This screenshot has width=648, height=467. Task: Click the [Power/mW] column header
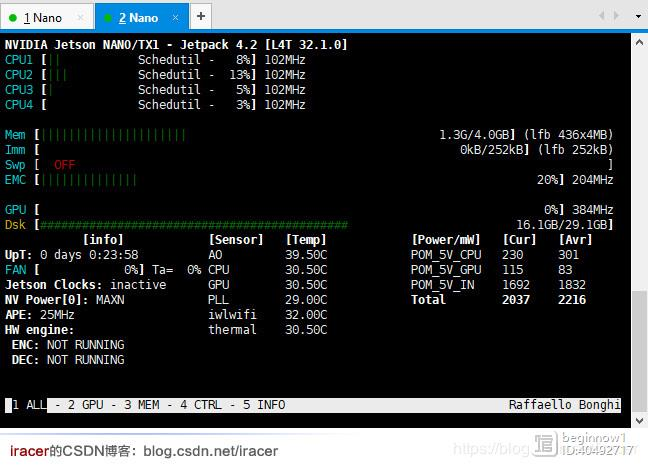[x=446, y=240]
